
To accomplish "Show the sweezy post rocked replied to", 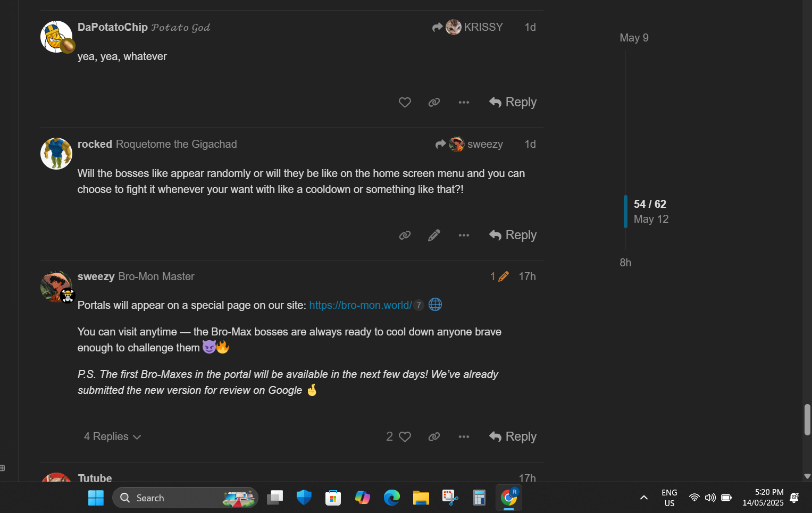I will click(x=469, y=144).
